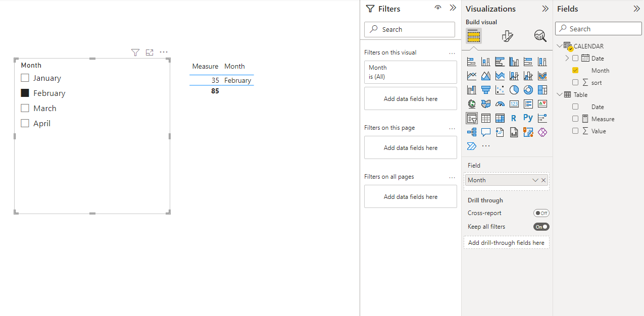This screenshot has height=316, width=644.
Task: Open Filters on this visual options
Action: pyautogui.click(x=452, y=52)
